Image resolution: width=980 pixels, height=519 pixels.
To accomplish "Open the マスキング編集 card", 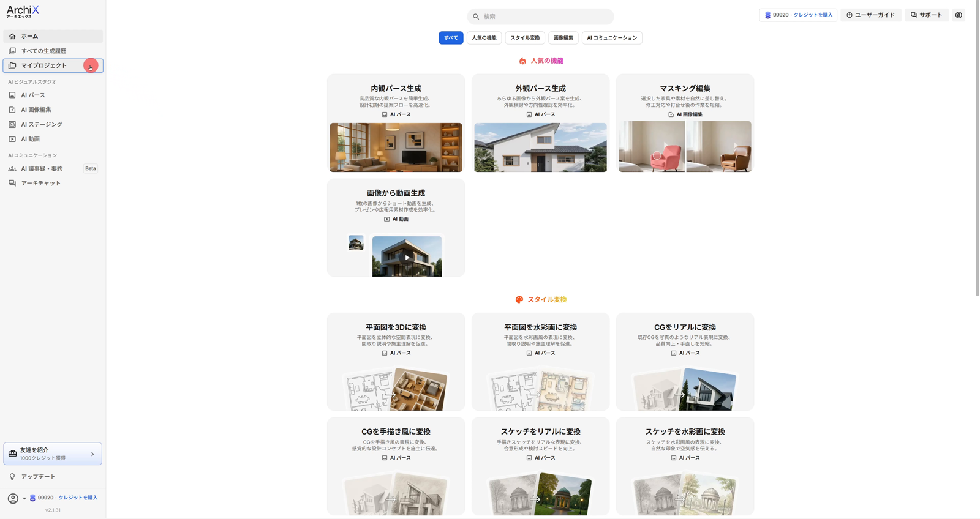I will click(x=685, y=124).
